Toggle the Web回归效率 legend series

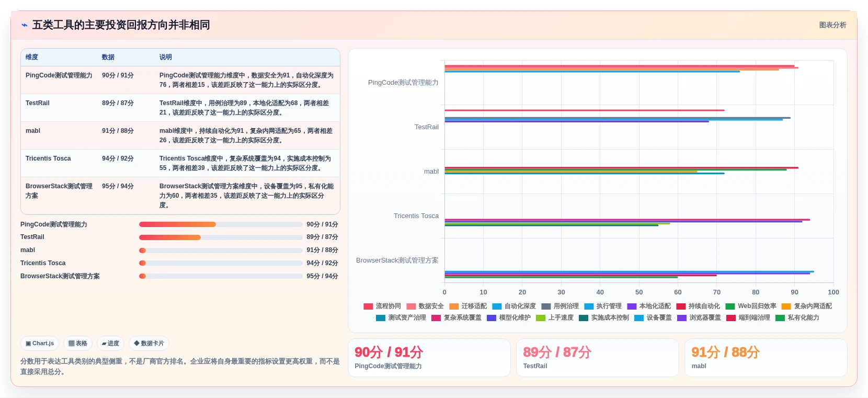[751, 306]
